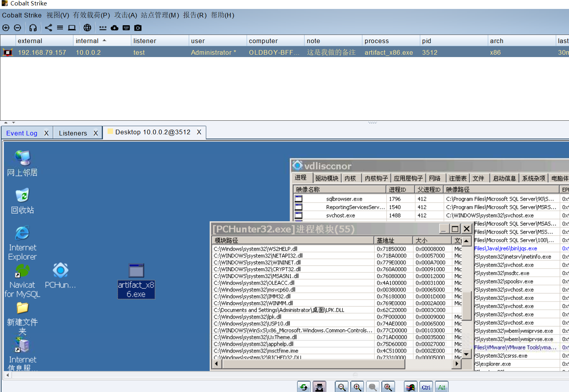Close the Event Log tab
The height and width of the screenshot is (392, 569).
pos(46,133)
